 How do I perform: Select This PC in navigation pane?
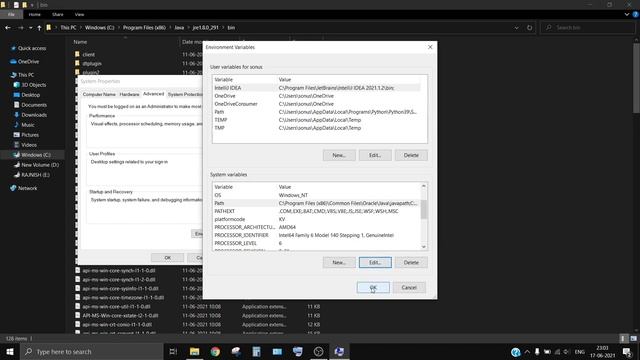[x=26, y=75]
